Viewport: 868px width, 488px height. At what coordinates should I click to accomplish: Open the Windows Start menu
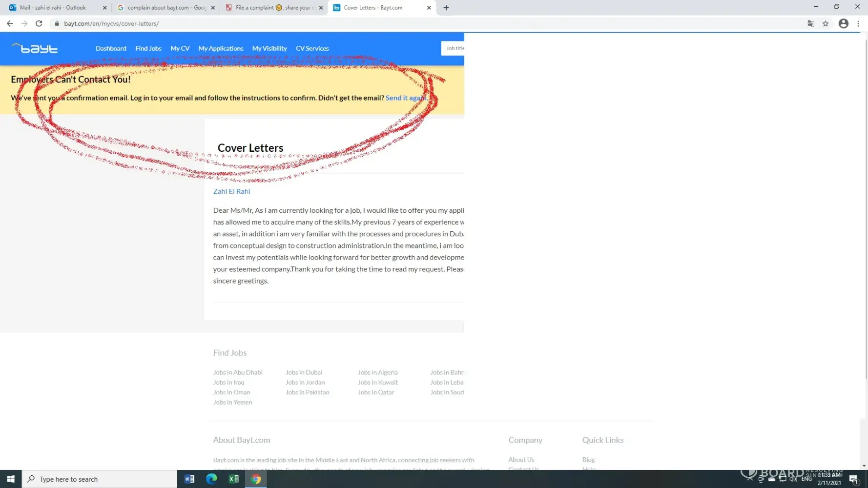[11, 479]
